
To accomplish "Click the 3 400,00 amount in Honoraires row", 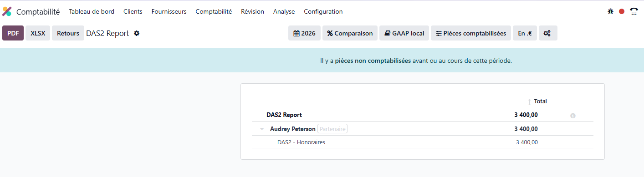I will [x=527, y=142].
